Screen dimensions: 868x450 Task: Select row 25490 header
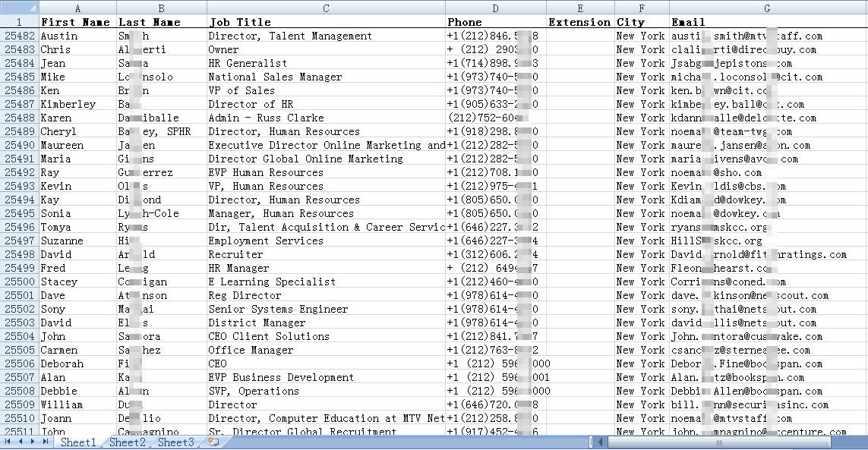[19, 145]
